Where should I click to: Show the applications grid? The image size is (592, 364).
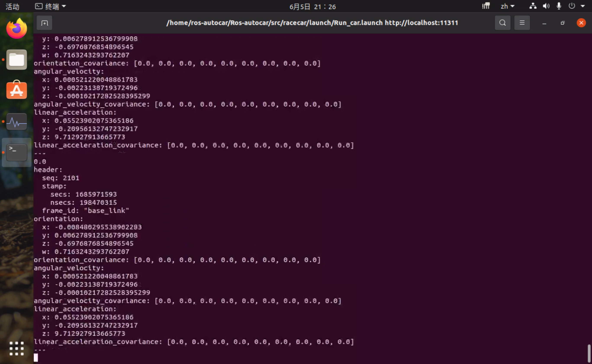coord(17,348)
